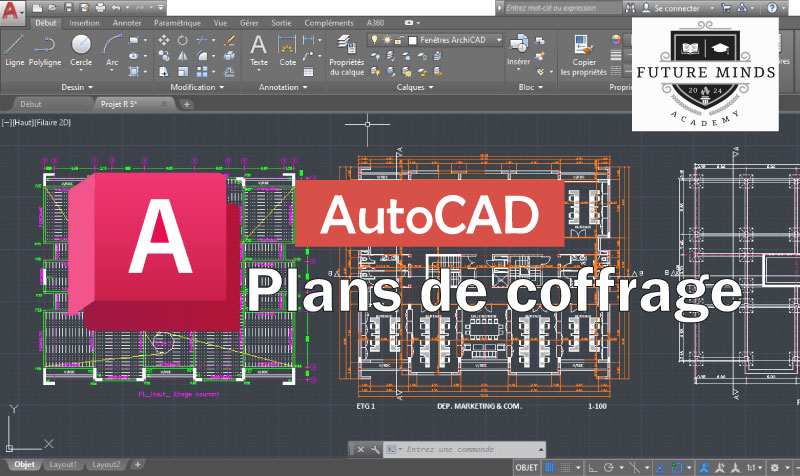
Task: Toggle Ortho mode in status bar
Action: tap(593, 467)
